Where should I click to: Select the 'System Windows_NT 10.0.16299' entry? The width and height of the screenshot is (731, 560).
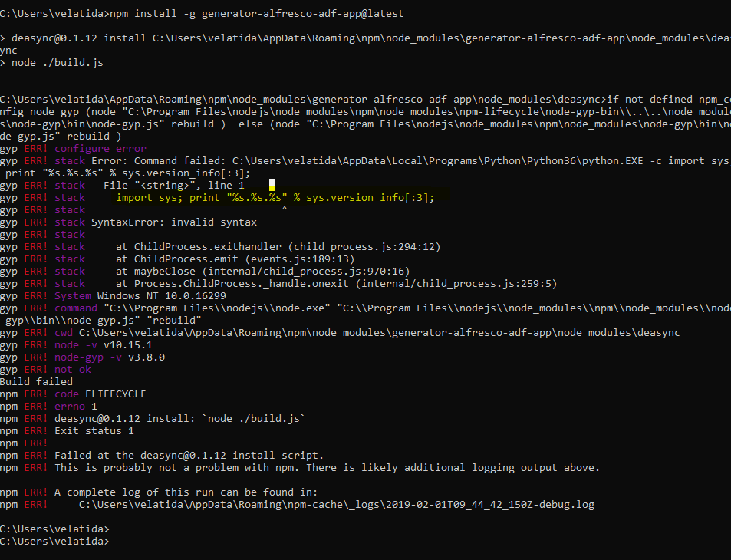coord(140,295)
